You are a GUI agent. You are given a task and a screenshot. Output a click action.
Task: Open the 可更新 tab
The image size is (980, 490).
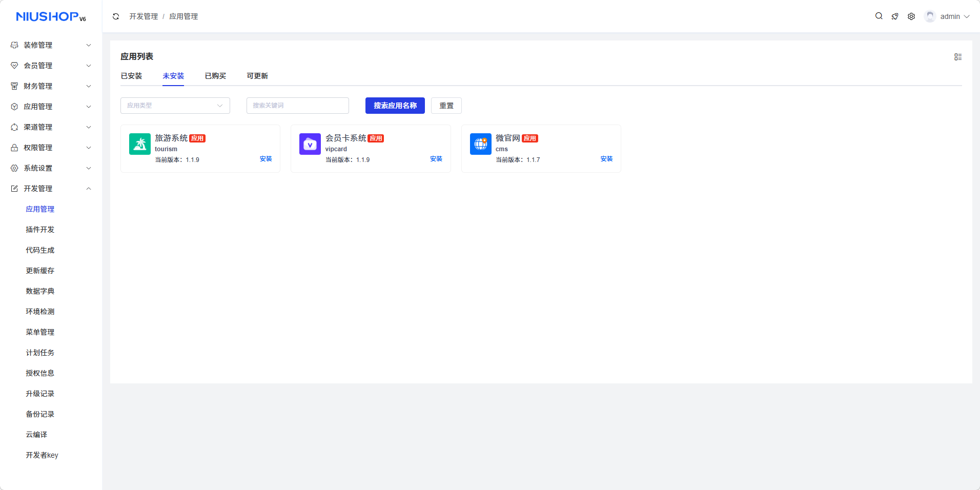pyautogui.click(x=257, y=76)
